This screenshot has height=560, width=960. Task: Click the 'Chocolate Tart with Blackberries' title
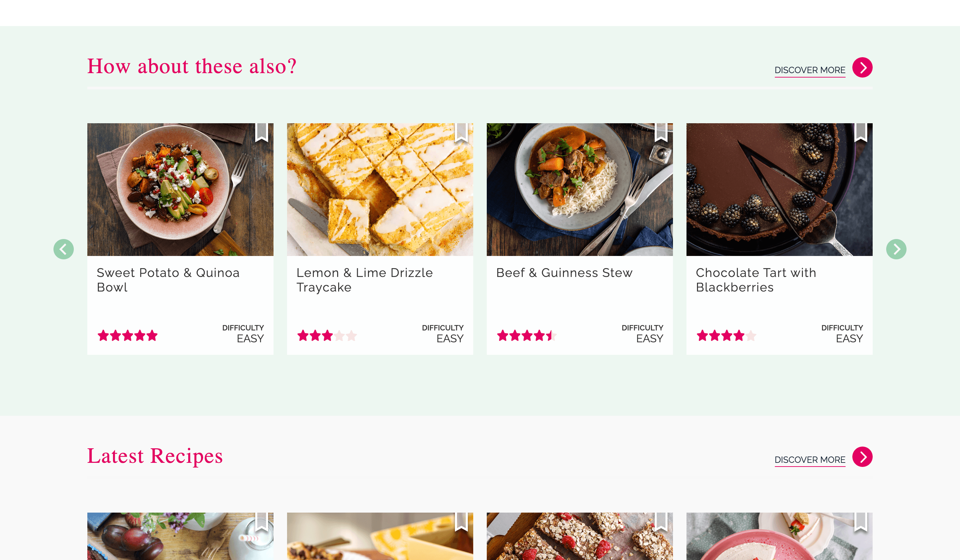756,280
